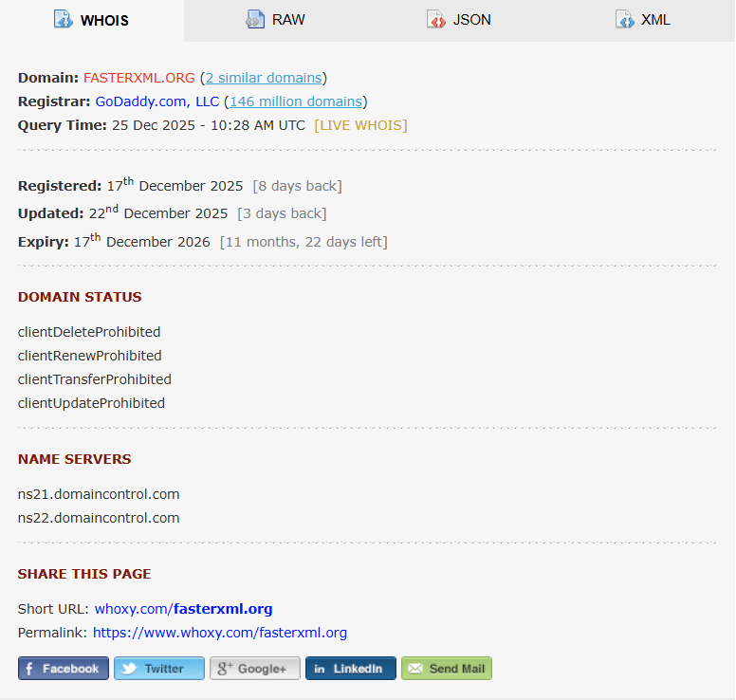Click the ns22.domaincontrol.com name server
This screenshot has width=736, height=700.
tap(99, 518)
